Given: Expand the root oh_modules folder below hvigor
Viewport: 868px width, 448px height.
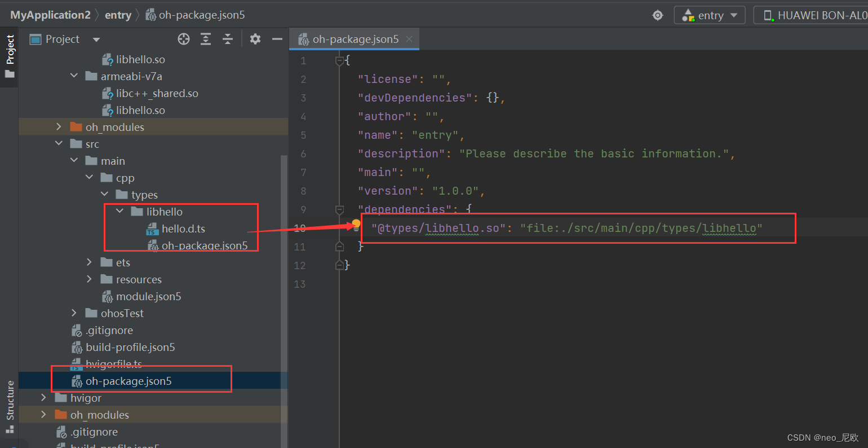Looking at the screenshot, I should [43, 414].
